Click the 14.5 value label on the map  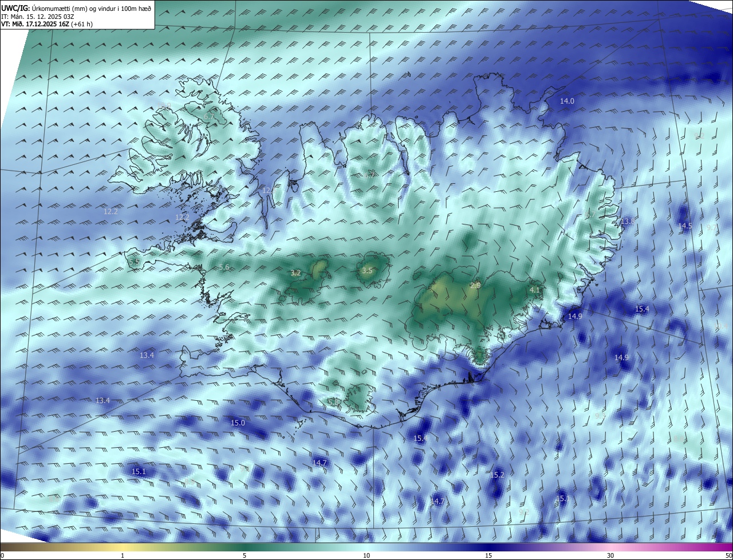685,226
